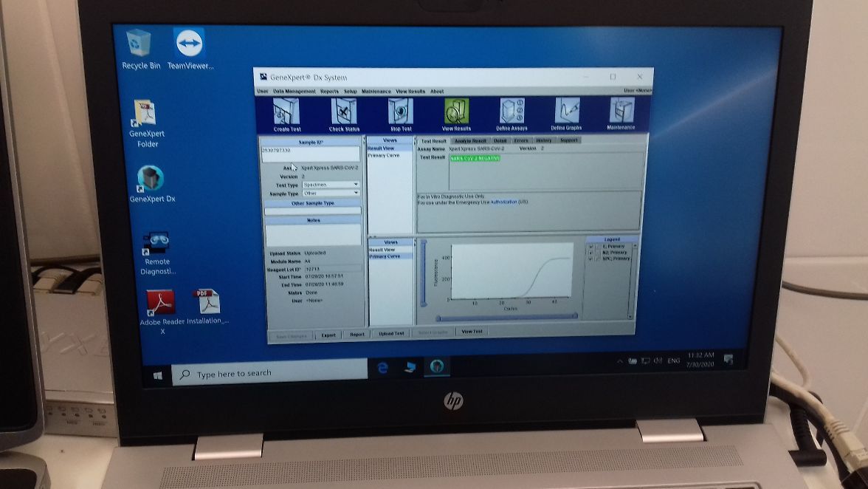
Task: Launch the TeamViewer desktop shortcut
Action: [190, 49]
